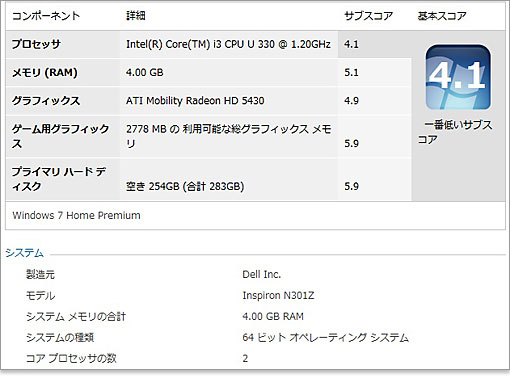Click the プライマリ ハード ディスク row label
The width and height of the screenshot is (510, 377).
(x=59, y=179)
